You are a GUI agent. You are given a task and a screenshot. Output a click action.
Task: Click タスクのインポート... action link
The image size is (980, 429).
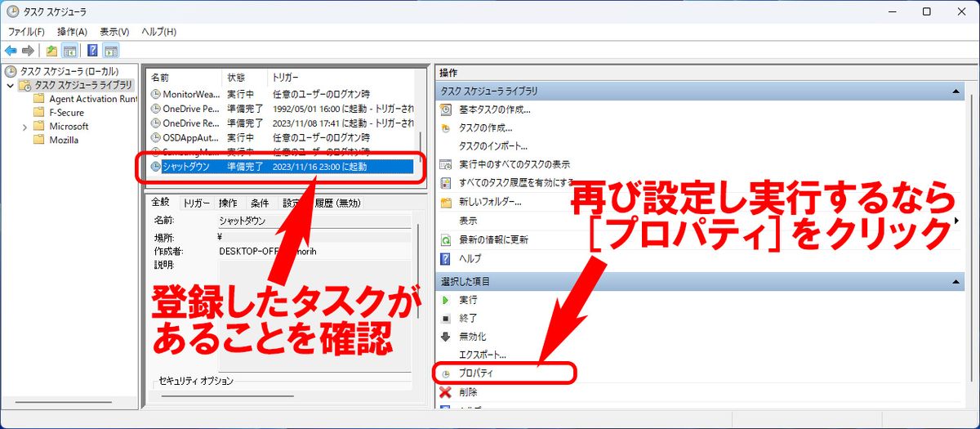click(493, 146)
